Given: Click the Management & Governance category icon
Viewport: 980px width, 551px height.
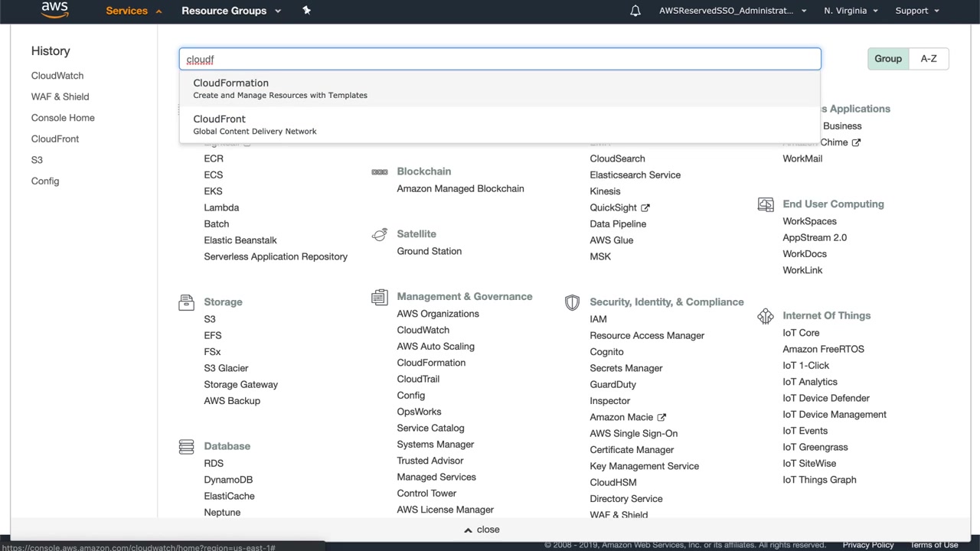Looking at the screenshot, I should point(379,297).
